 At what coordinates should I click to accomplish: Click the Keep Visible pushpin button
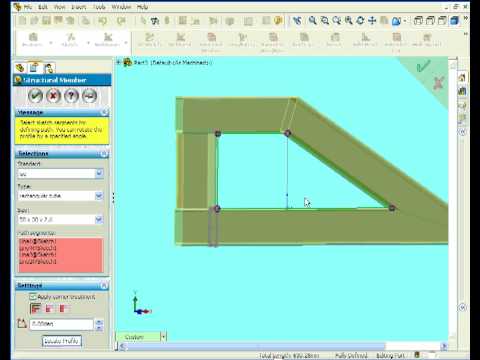pyautogui.click(x=89, y=96)
